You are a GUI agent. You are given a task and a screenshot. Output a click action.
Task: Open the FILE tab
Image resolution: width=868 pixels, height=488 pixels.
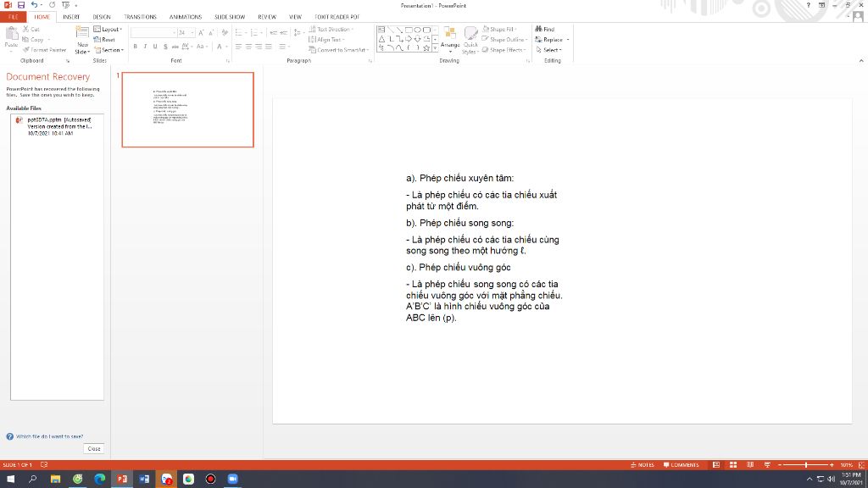coord(14,17)
